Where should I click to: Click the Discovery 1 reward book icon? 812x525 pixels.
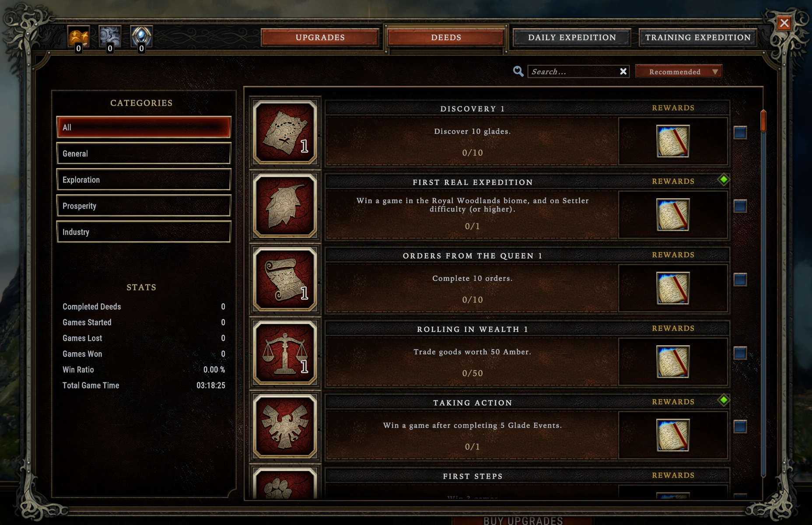point(673,141)
